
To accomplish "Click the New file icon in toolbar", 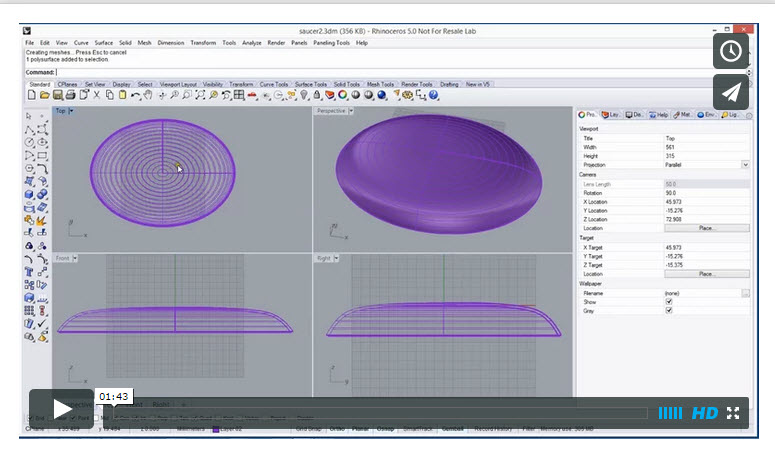I will coord(32,95).
